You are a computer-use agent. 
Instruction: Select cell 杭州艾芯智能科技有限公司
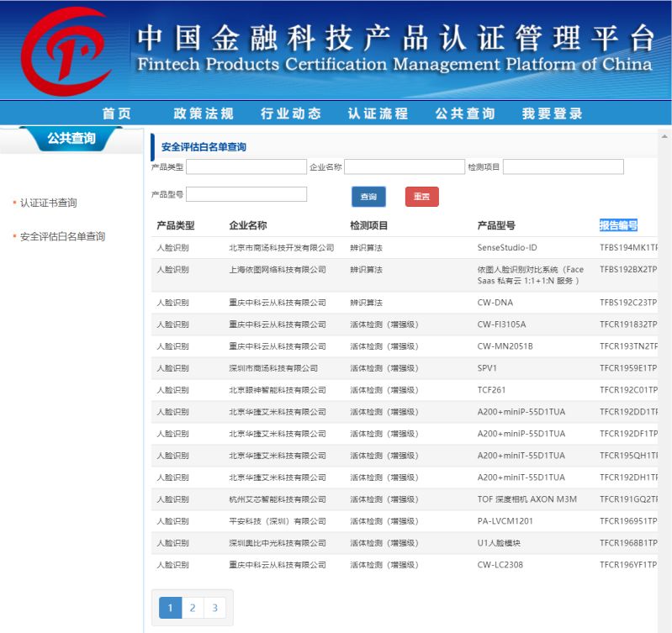coord(278,499)
